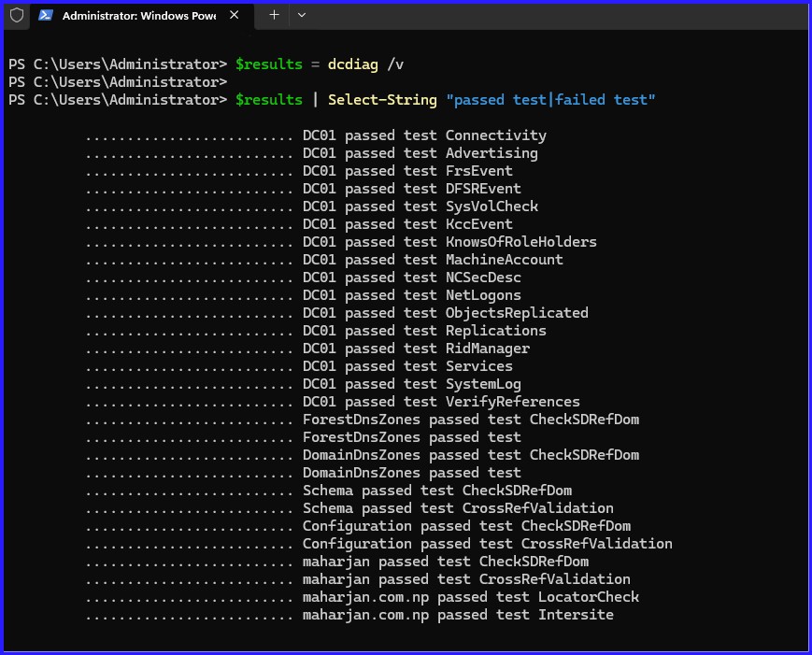Image resolution: width=812 pixels, height=655 pixels.
Task: Click the 'dcdiag /v' command text
Action: pyautogui.click(x=365, y=64)
